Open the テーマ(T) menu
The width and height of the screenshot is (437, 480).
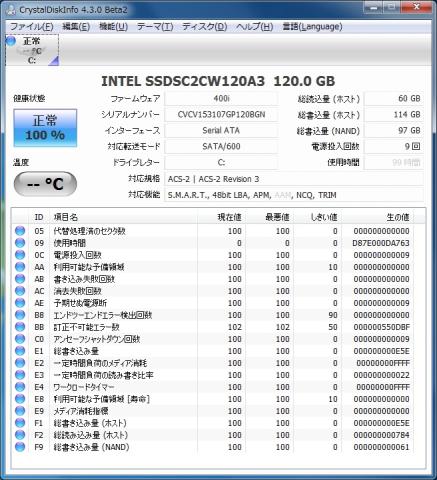[x=155, y=27]
